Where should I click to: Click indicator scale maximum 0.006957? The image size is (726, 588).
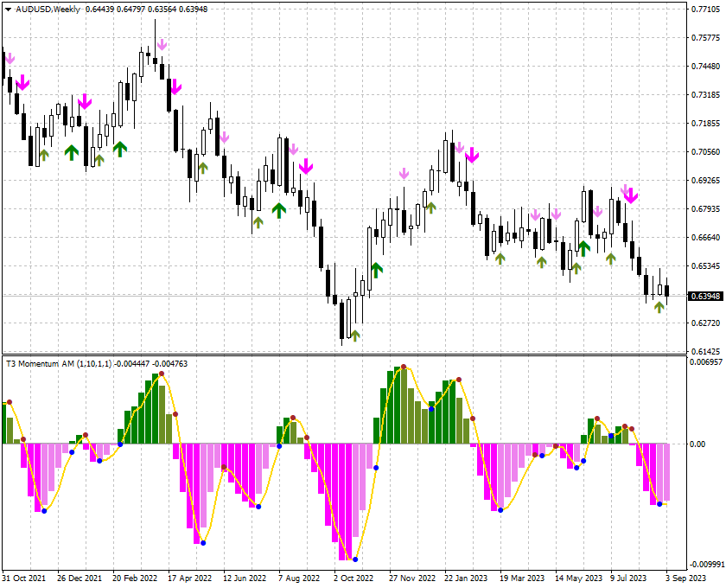tap(705, 362)
